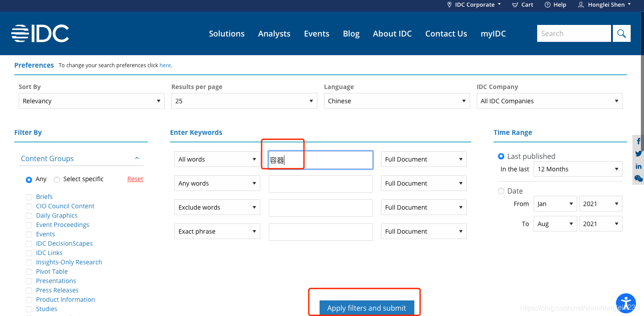The image size is (644, 316).
Task: Click the Product Information link
Action: (65, 300)
